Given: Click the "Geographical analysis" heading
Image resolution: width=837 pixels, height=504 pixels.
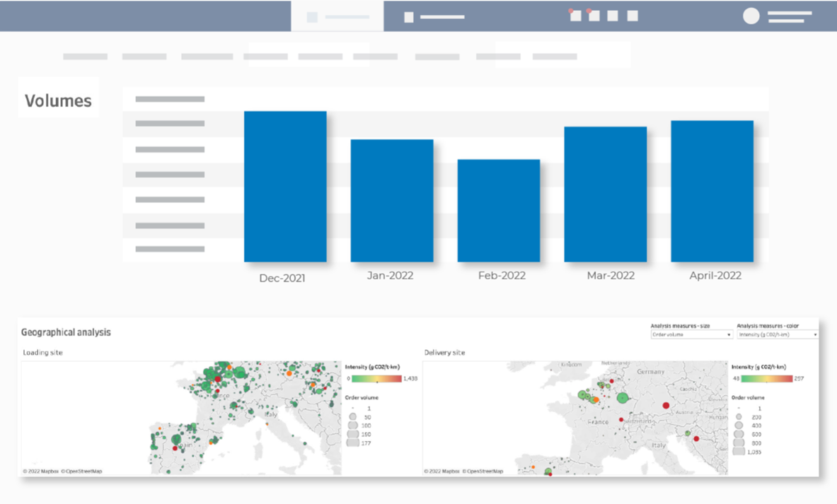Looking at the screenshot, I should click(67, 332).
